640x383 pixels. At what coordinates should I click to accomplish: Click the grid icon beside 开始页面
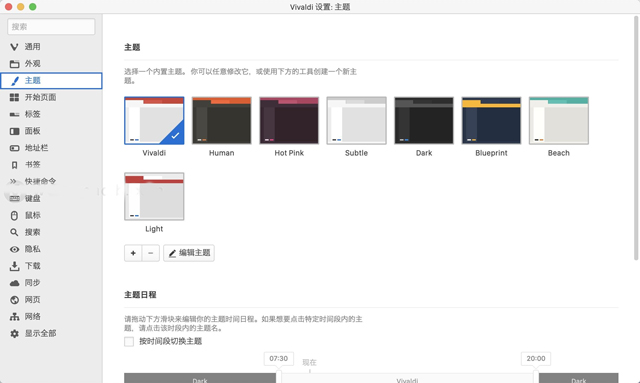[x=14, y=97]
